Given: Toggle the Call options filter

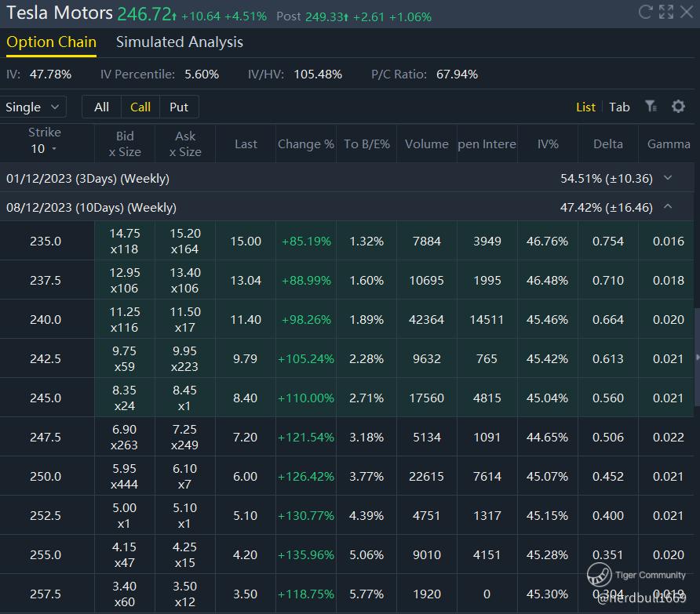Looking at the screenshot, I should coord(140,107).
